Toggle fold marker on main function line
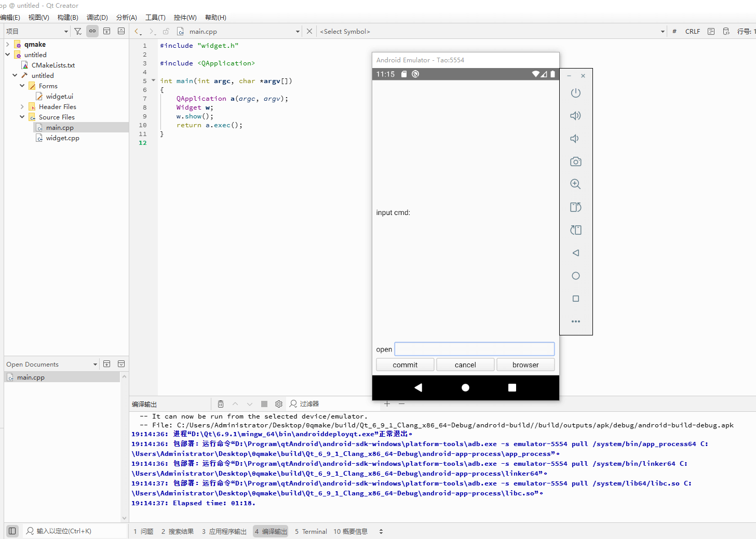 pos(153,80)
